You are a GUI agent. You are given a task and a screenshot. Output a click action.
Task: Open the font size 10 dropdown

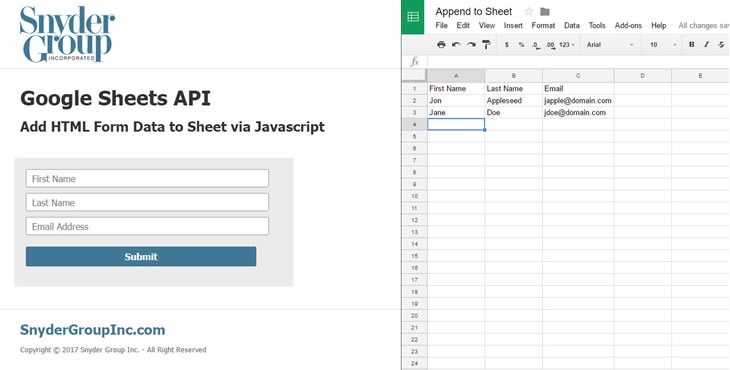point(663,45)
